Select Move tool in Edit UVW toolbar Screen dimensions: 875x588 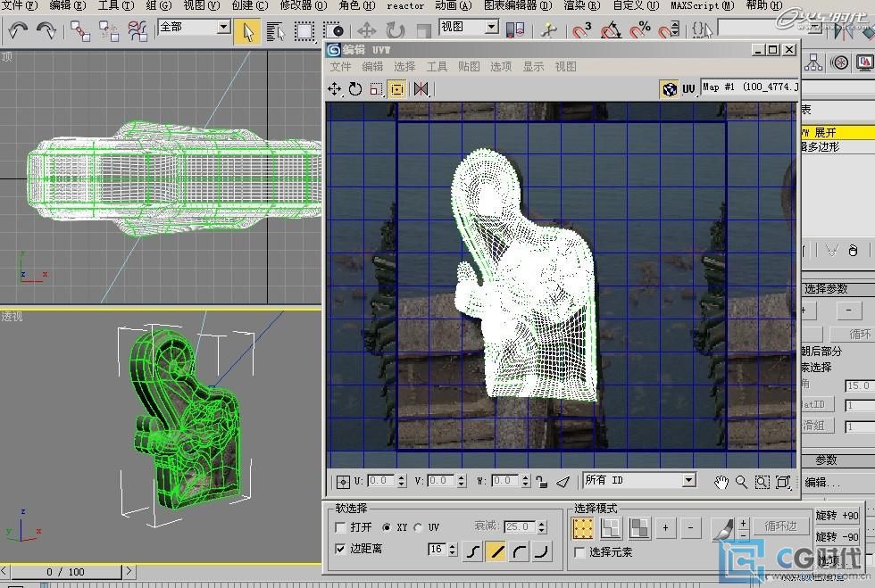click(x=334, y=89)
